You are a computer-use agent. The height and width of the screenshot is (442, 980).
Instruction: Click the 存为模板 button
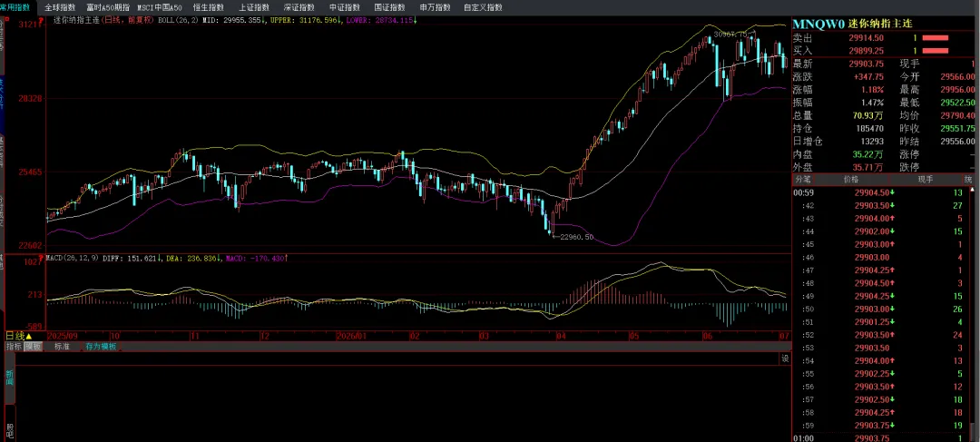point(101,347)
